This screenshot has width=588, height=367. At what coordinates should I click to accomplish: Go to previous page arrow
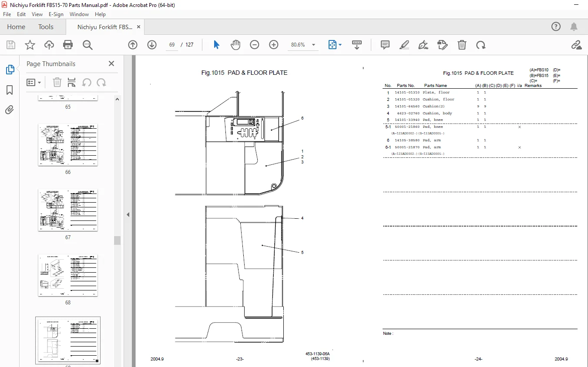point(133,45)
